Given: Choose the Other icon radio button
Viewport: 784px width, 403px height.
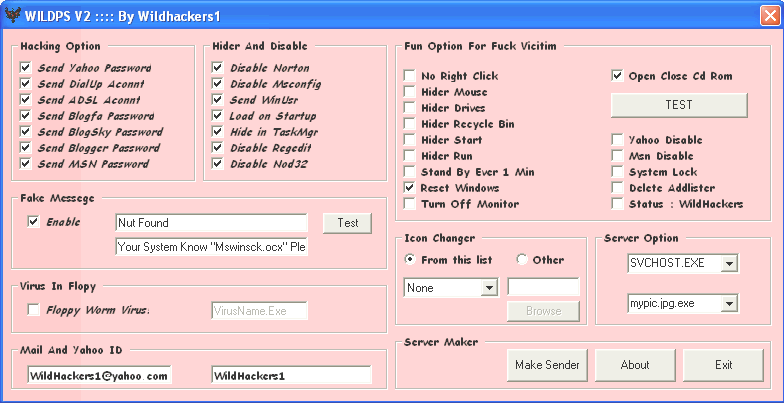Looking at the screenshot, I should (521, 260).
